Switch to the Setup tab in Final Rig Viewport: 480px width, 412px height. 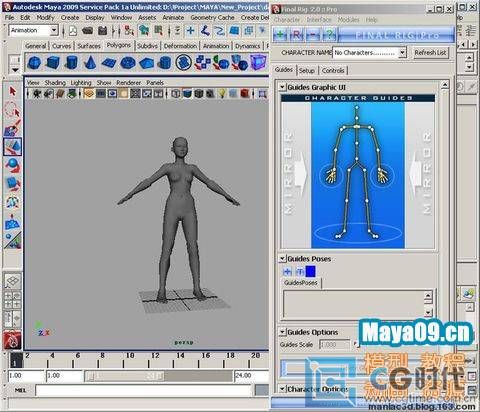point(307,70)
